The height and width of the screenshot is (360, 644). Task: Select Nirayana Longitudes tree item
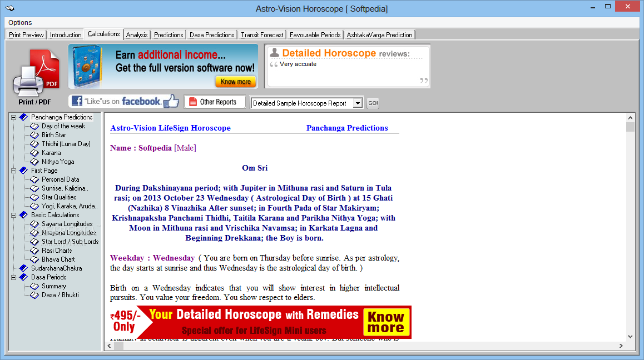68,233
